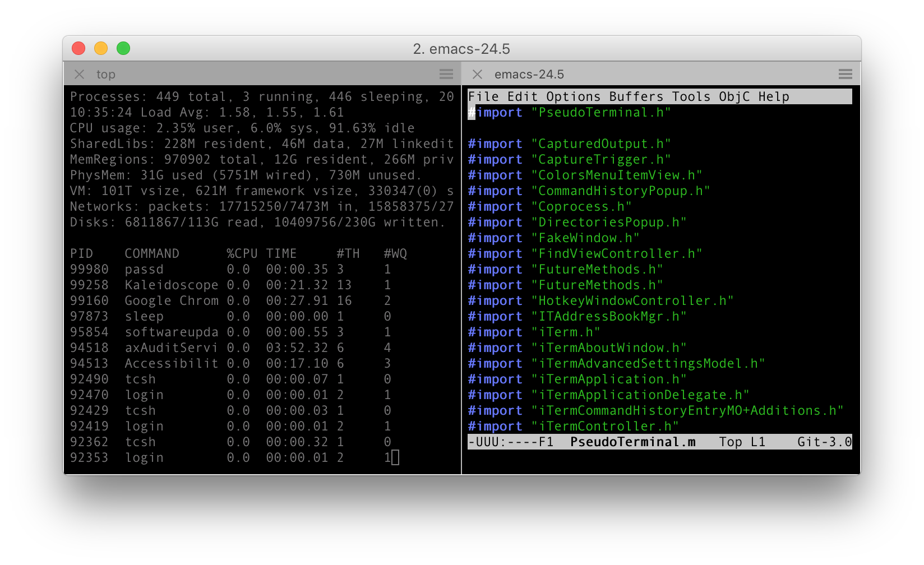The height and width of the screenshot is (565, 924).
Task: Click the yellow minimize window button
Action: 101,49
